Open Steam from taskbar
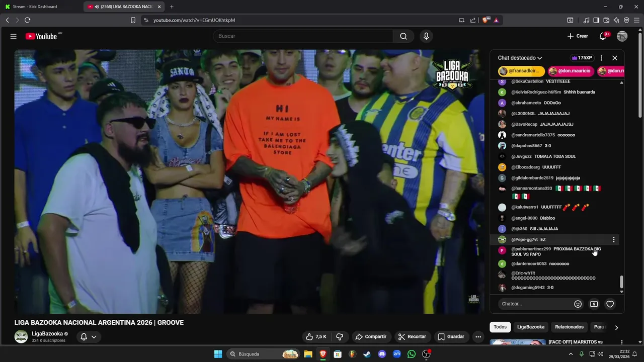This screenshot has height=362, width=644. [367, 354]
